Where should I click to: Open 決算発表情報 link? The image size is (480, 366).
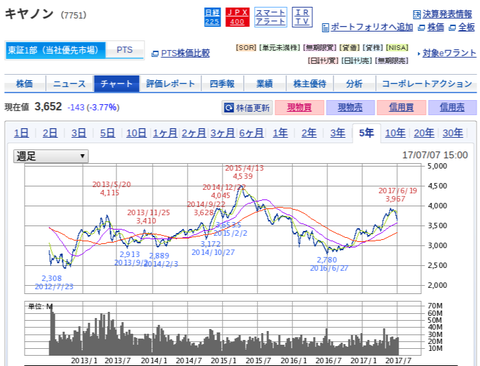click(x=443, y=14)
